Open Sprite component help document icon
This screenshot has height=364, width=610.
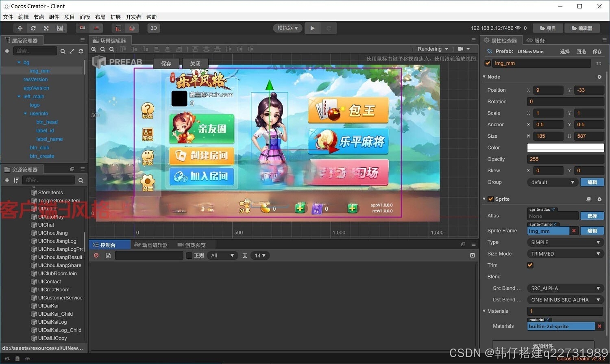pyautogui.click(x=588, y=199)
